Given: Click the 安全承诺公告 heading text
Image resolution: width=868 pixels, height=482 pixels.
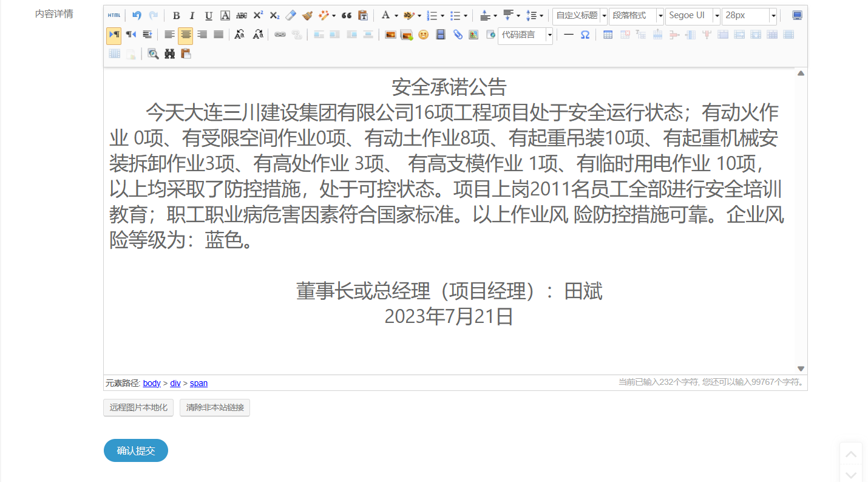Looking at the screenshot, I should 449,87.
